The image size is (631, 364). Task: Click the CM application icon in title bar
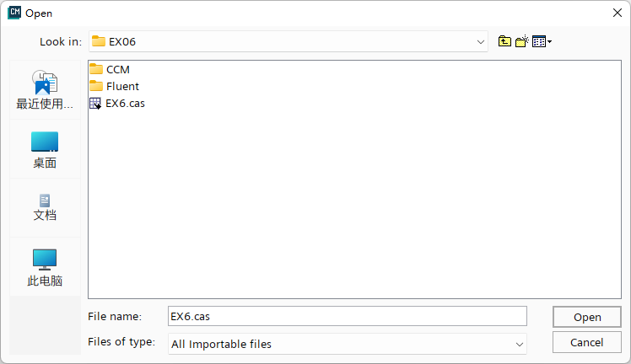tap(14, 12)
